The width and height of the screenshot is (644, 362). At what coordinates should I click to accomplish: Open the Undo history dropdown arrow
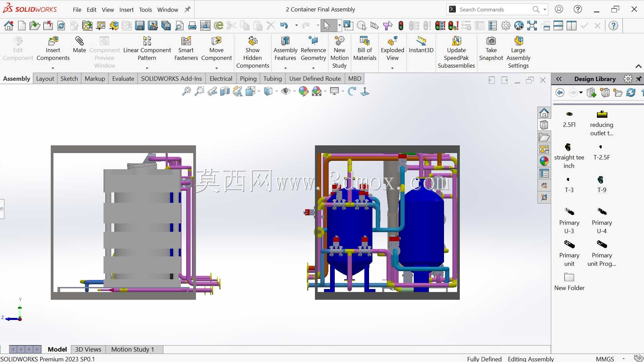(296, 26)
